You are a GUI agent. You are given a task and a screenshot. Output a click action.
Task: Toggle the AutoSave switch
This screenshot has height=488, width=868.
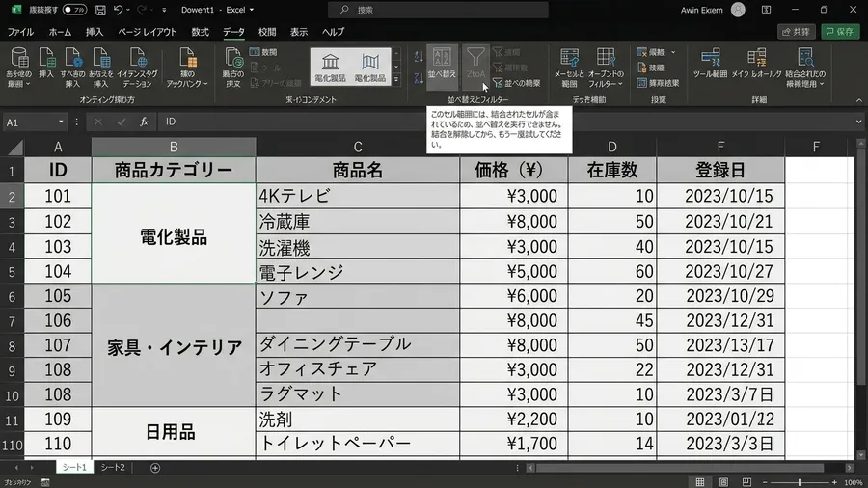(74, 10)
